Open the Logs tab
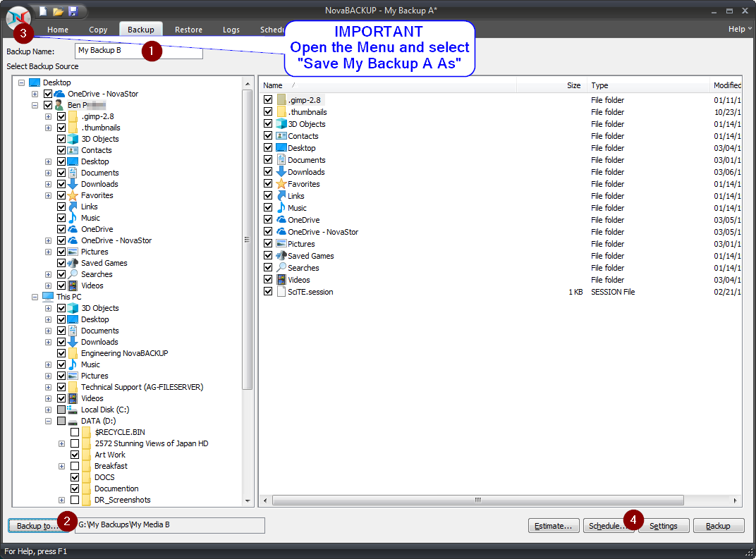The width and height of the screenshot is (756, 559). click(x=231, y=30)
